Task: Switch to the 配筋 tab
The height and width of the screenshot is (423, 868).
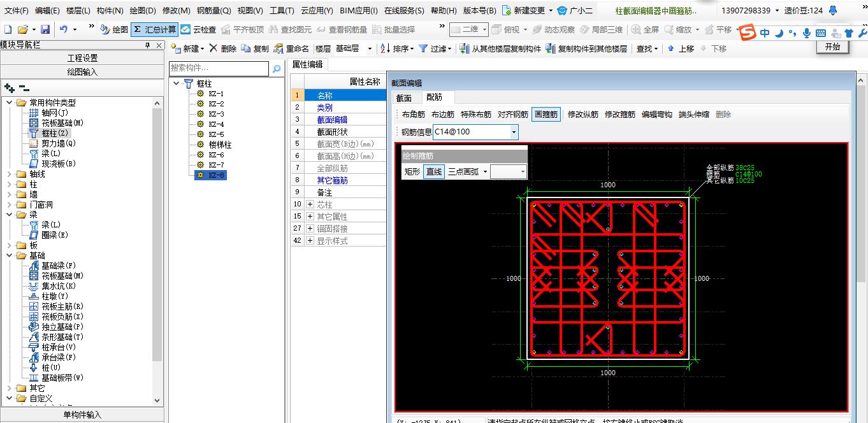Action: (435, 97)
